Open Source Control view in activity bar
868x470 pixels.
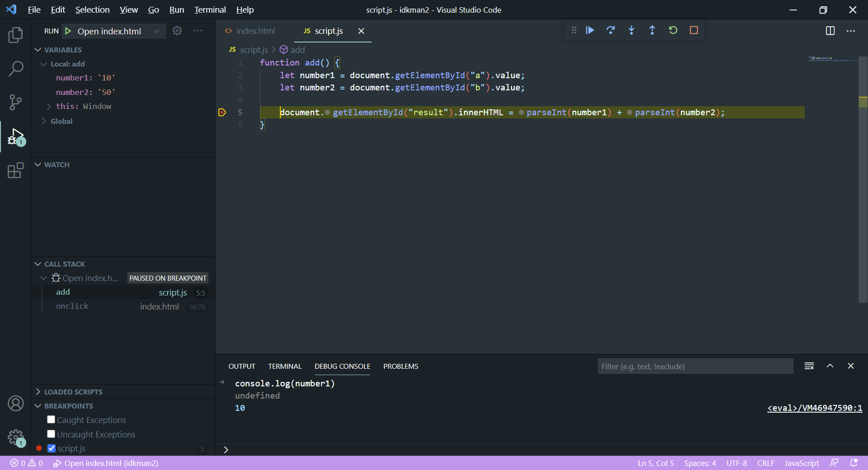(x=15, y=102)
